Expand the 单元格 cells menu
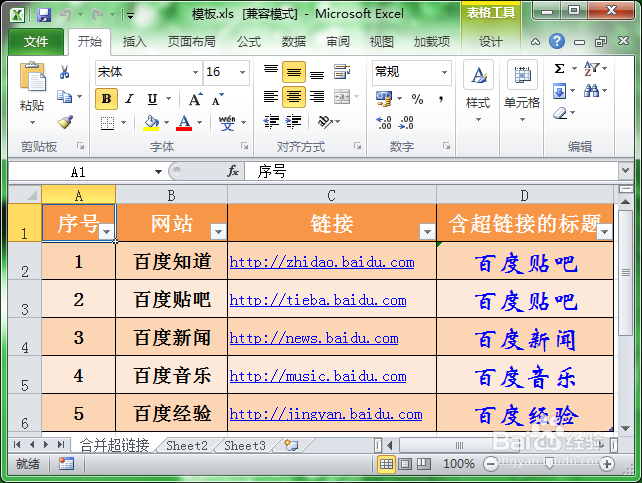Image resolution: width=642 pixels, height=483 pixels. (522, 92)
